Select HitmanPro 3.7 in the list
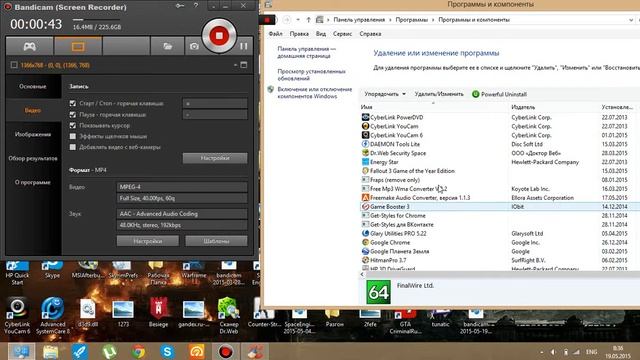The width and height of the screenshot is (640, 360). [x=388, y=260]
